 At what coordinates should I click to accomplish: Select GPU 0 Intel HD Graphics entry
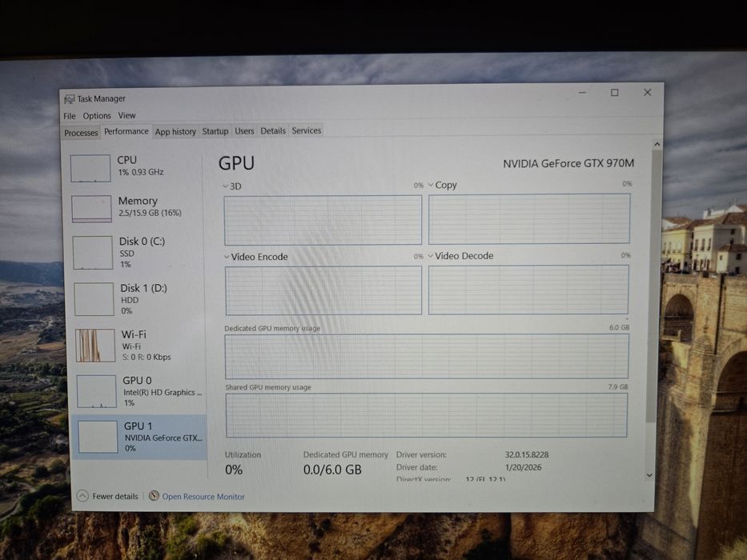[140, 391]
